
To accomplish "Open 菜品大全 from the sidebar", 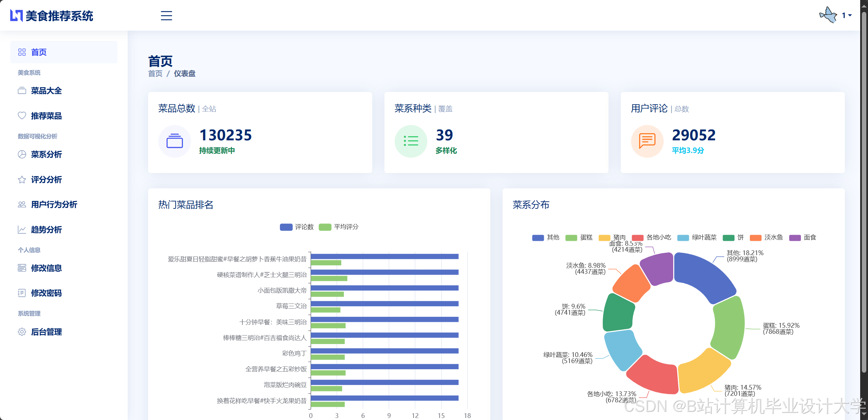I will [x=46, y=91].
